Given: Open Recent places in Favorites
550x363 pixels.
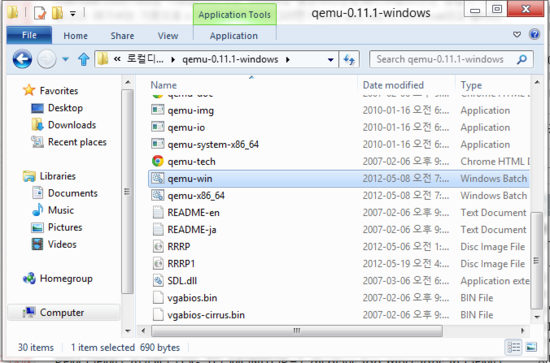Looking at the screenshot, I should [77, 142].
